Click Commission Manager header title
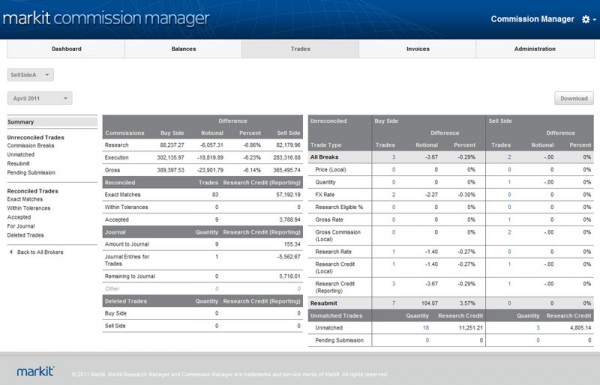600x385 pixels. pos(532,19)
